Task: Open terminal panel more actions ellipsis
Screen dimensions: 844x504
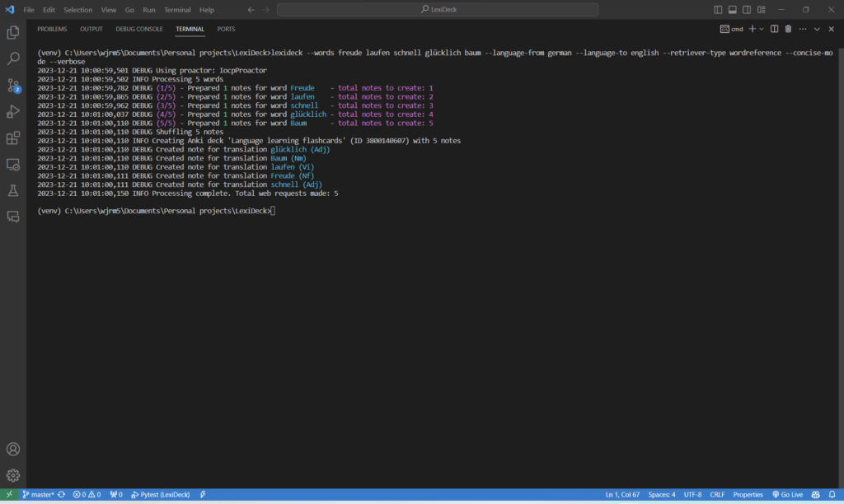Action: pos(802,29)
